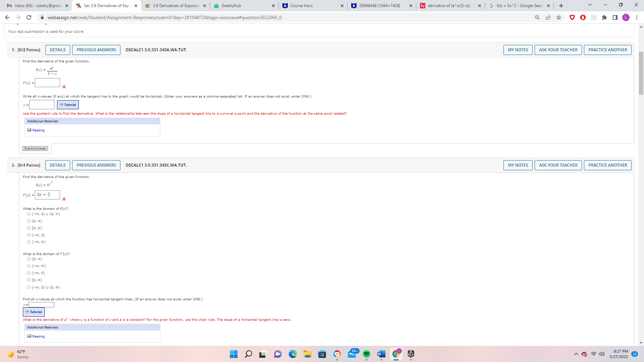This screenshot has height=362, width=644.
Task: Click the Tutorial button in question 1
Action: (68, 105)
